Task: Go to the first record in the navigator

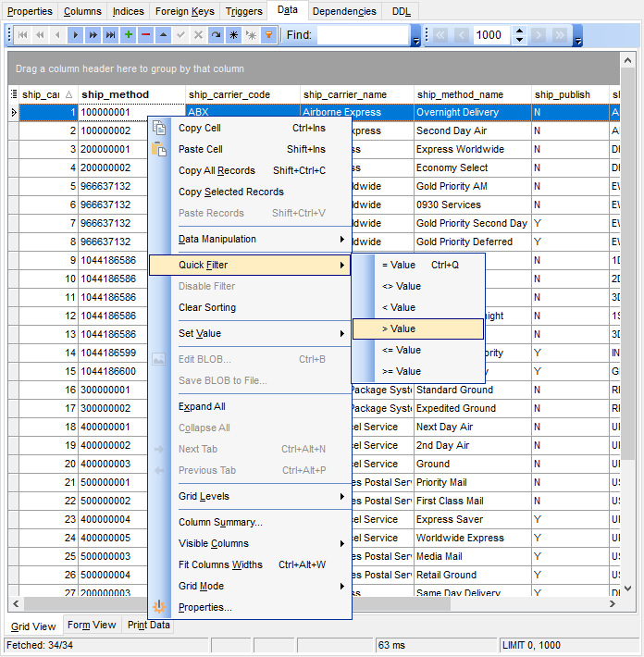Action: click(22, 35)
